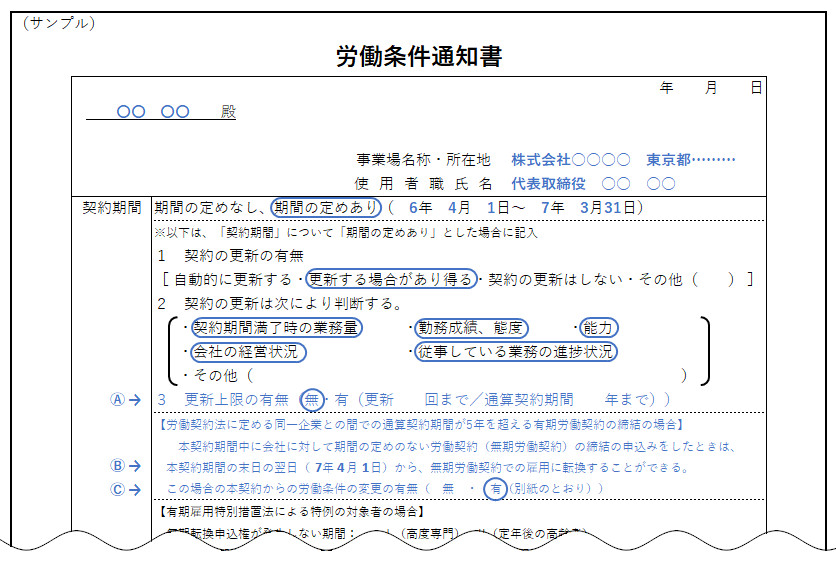Select circled 有 next to 別紙のとおり
The width and height of the screenshot is (836, 561).
(x=494, y=489)
